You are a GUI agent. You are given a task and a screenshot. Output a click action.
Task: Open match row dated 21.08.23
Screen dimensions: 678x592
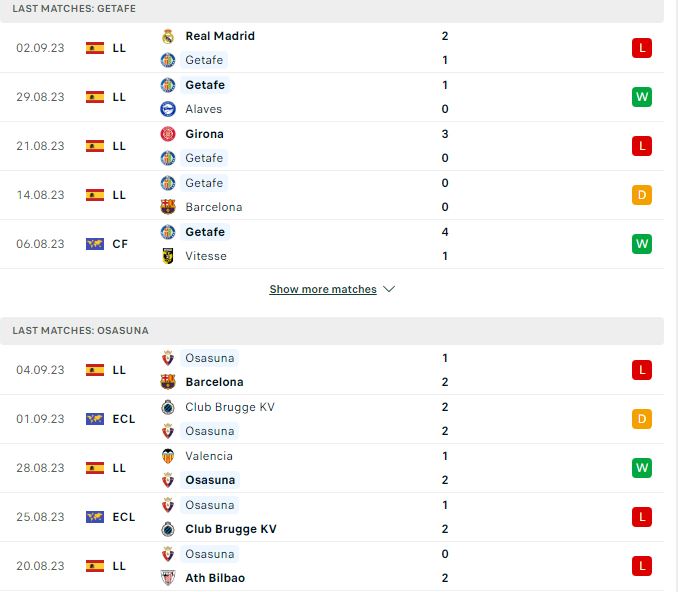[332, 146]
